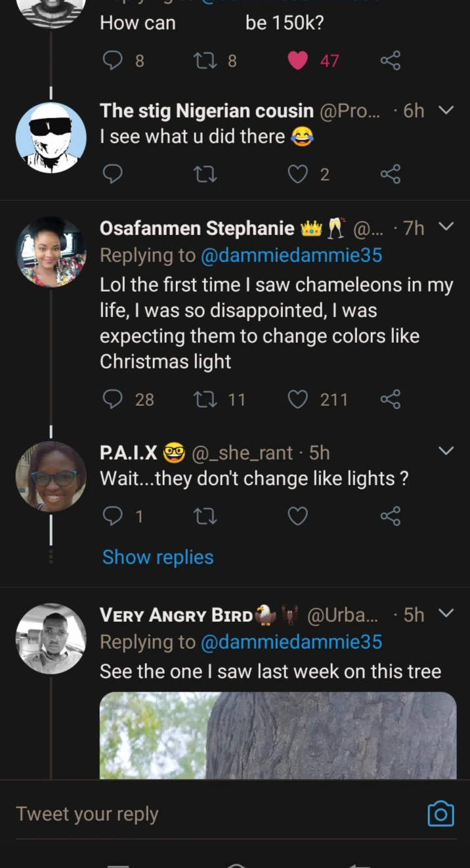Share Osafanmen Stephanie's tweet

coord(390,399)
